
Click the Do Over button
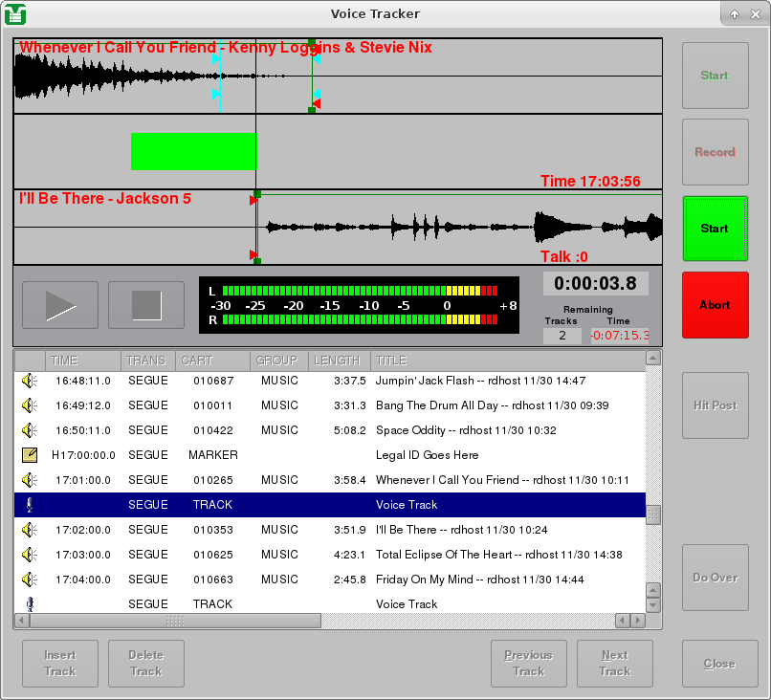[x=715, y=578]
